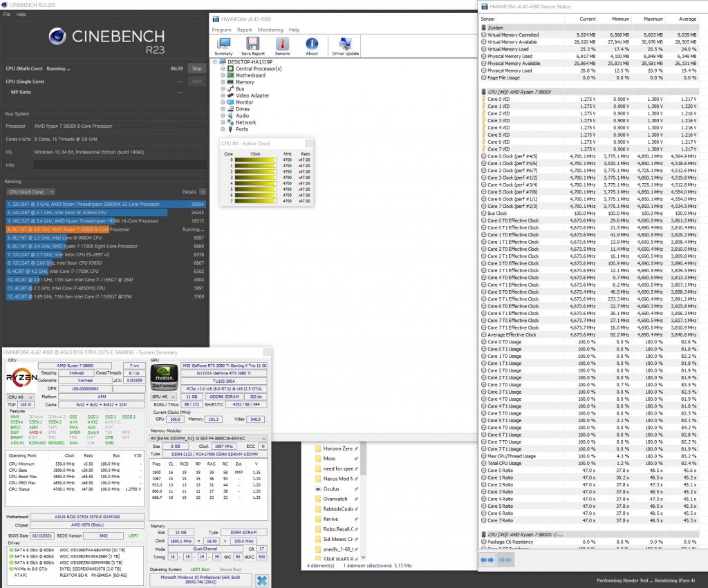Select the Network tree icon

pyautogui.click(x=230, y=122)
